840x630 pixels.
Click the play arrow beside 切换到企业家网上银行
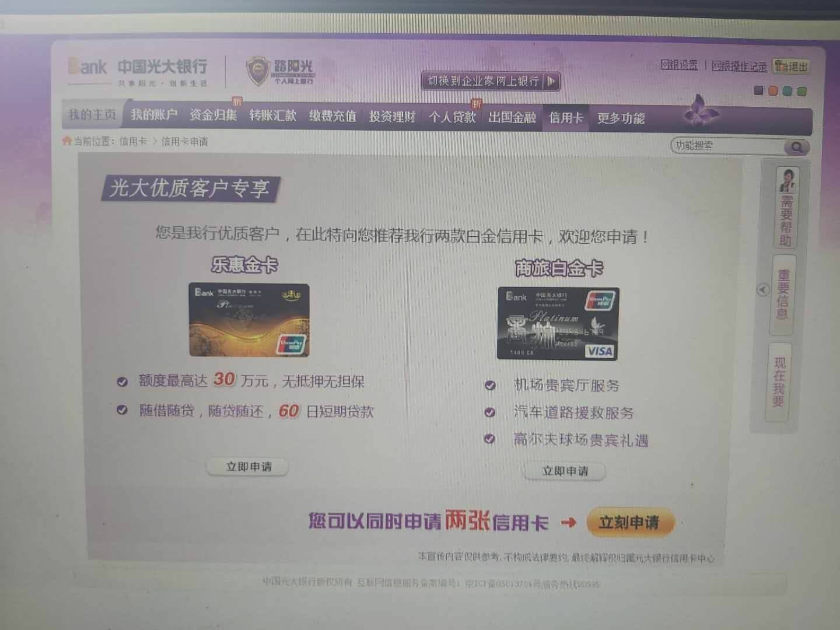(551, 81)
